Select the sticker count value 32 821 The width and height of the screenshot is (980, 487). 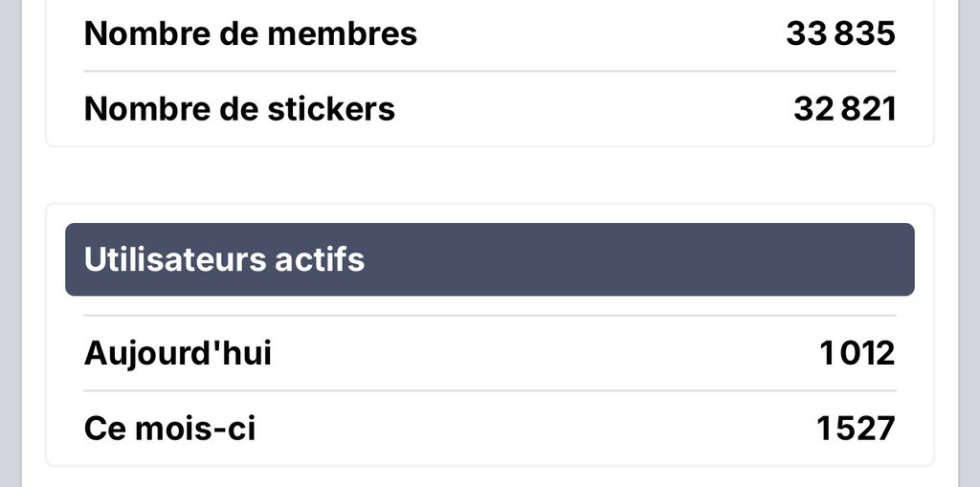pos(844,109)
